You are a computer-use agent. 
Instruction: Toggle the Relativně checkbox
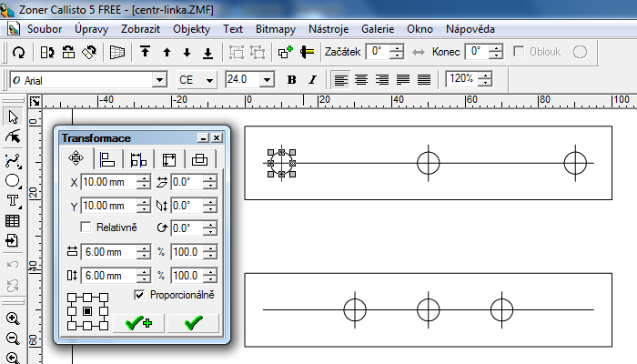(86, 227)
